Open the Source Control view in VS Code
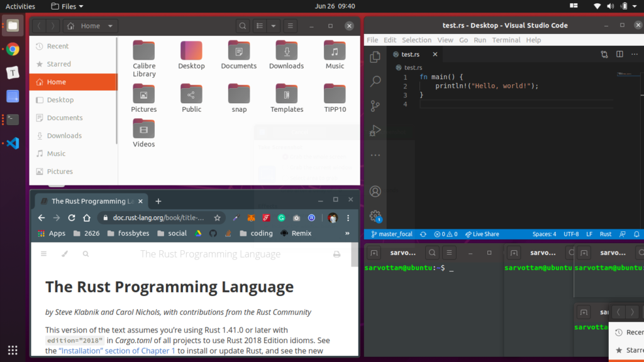The width and height of the screenshot is (644, 362). (x=375, y=106)
